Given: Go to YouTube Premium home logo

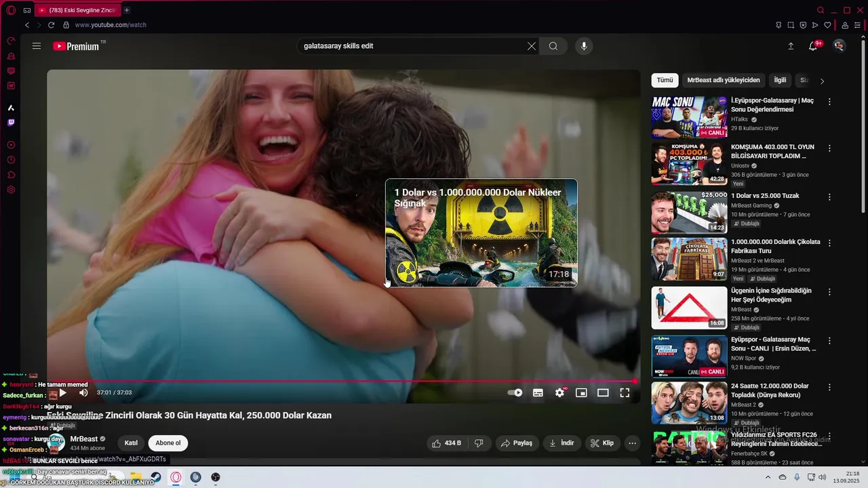Looking at the screenshot, I should click(x=76, y=46).
